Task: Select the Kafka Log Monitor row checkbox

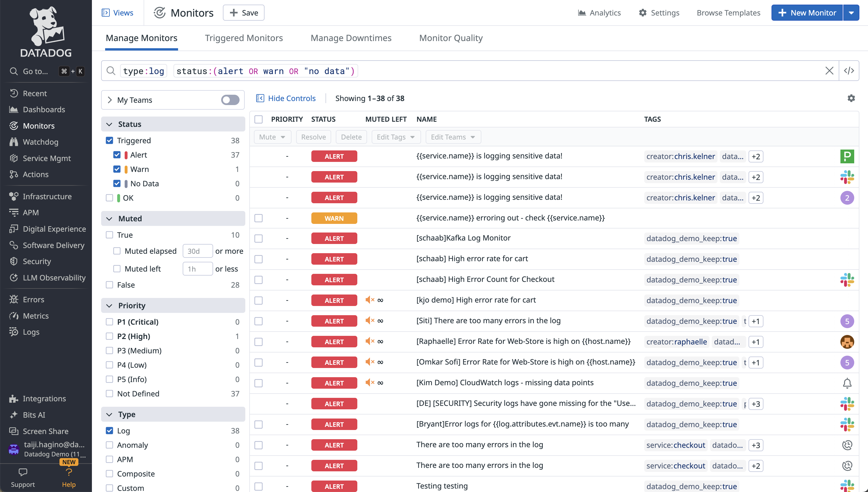Action: (258, 238)
